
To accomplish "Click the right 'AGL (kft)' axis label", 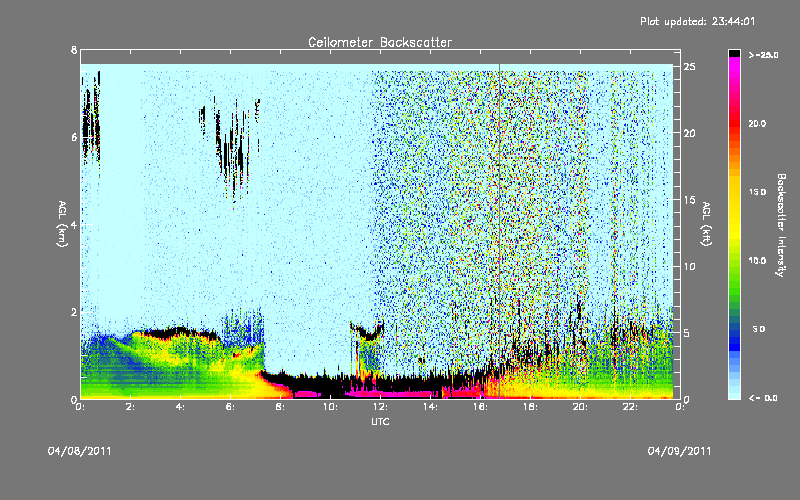I will 706,224.
